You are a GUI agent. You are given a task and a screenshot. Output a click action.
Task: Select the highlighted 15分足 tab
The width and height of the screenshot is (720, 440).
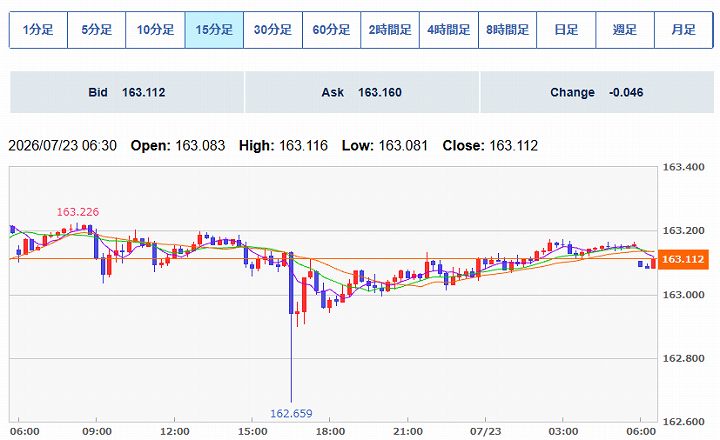tap(214, 30)
